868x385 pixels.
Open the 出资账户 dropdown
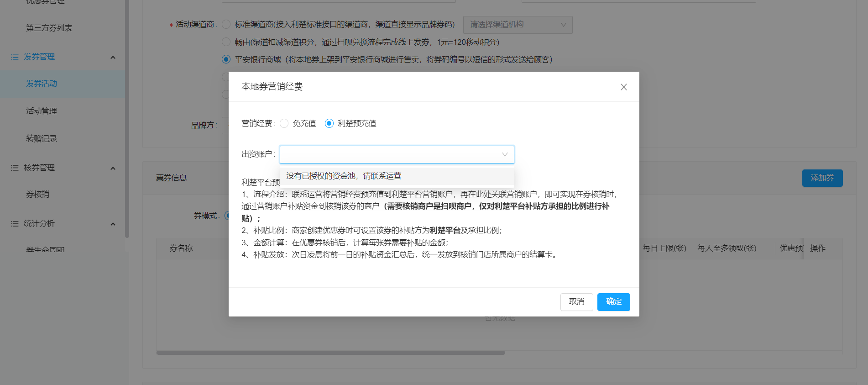397,154
